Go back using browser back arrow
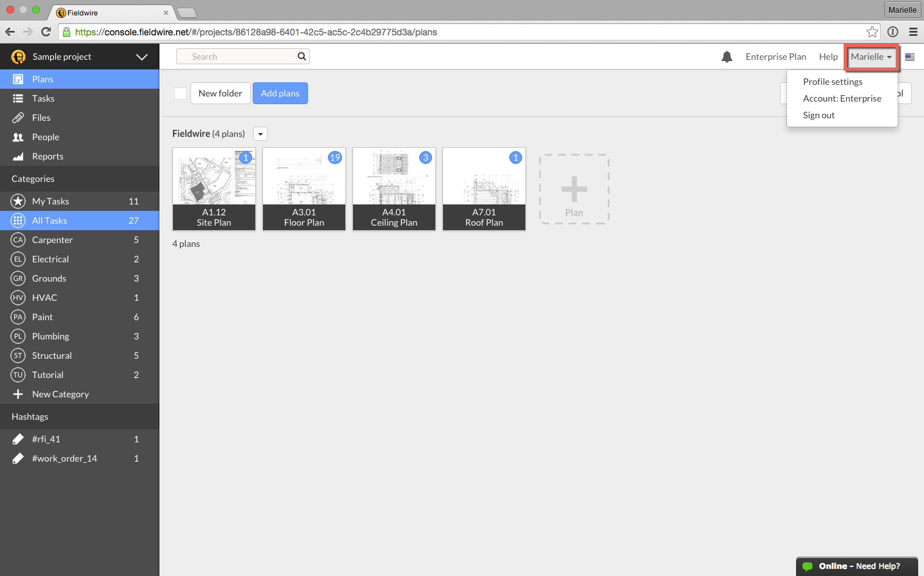Screen dimensions: 924x576 [x=10, y=32]
